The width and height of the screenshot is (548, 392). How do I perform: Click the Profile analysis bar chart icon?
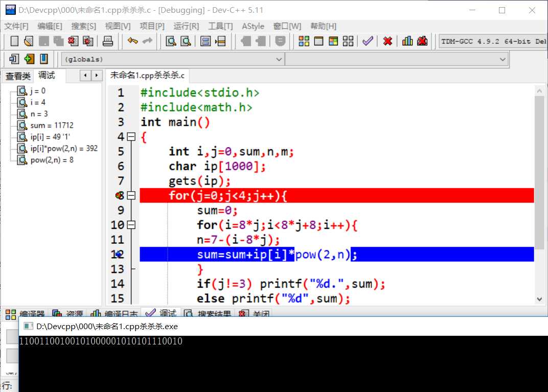point(407,41)
